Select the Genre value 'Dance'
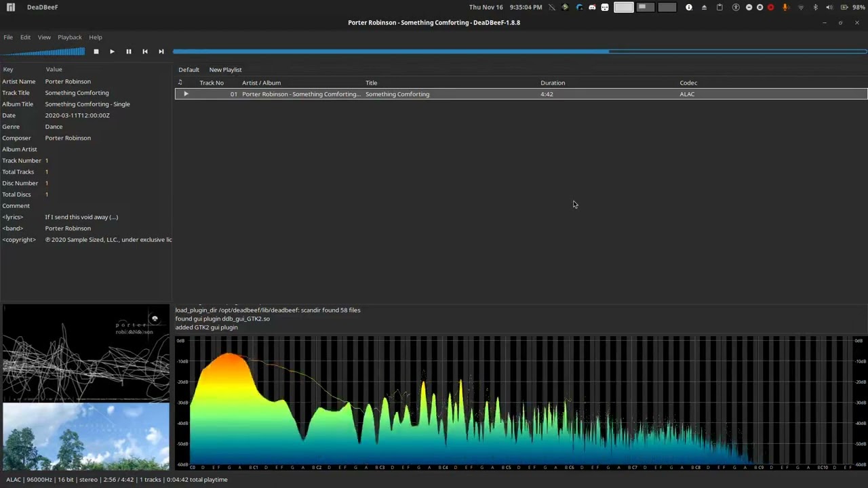This screenshot has height=488, width=868. tap(54, 127)
